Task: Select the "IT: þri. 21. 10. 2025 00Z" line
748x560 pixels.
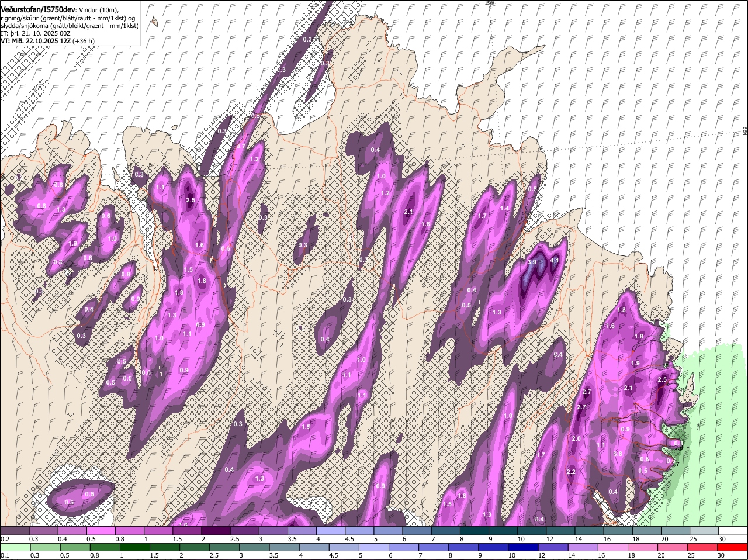Action: pyautogui.click(x=36, y=33)
